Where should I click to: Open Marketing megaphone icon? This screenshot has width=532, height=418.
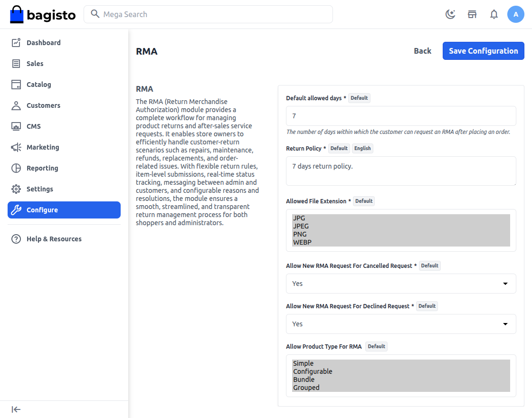16,147
